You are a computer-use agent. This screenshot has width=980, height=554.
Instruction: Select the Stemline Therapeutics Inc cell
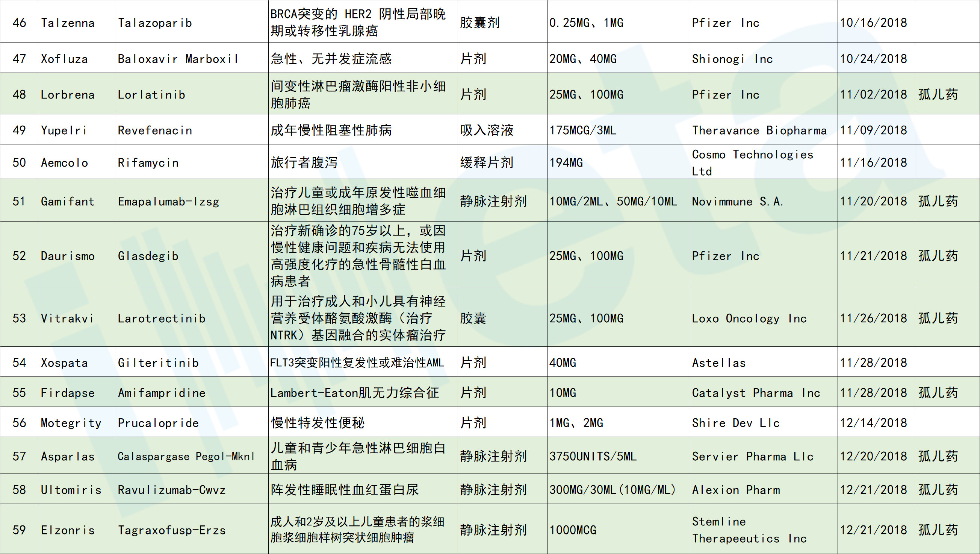764,529
